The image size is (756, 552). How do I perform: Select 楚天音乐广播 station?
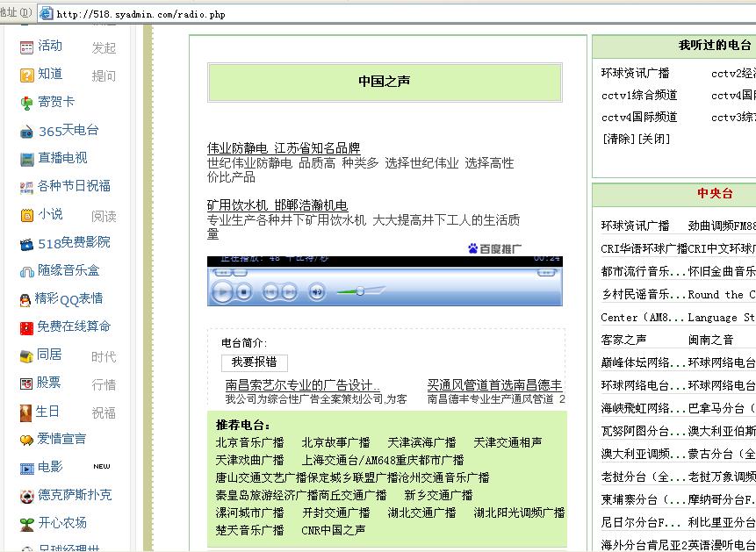[x=249, y=530]
